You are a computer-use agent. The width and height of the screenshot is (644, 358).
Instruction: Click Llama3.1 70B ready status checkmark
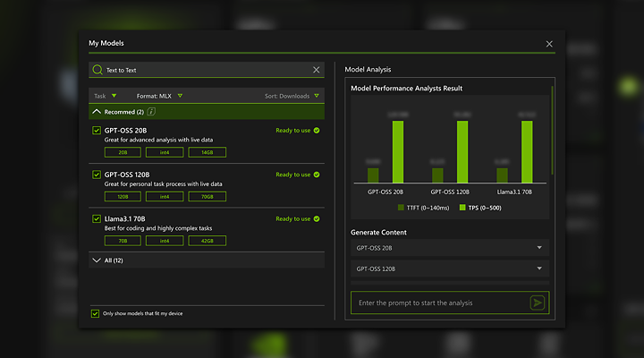click(x=317, y=218)
